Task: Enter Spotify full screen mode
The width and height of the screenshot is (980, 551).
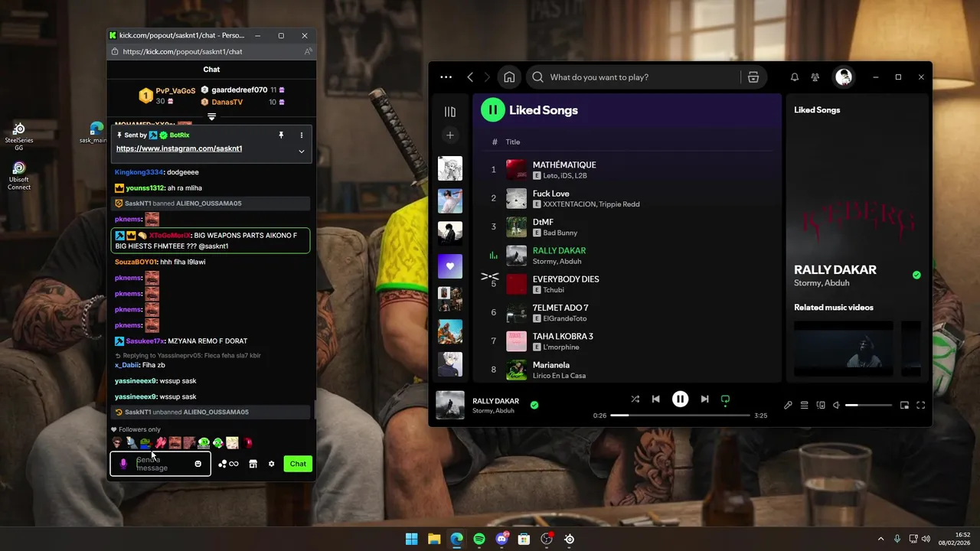Action: pos(921,405)
